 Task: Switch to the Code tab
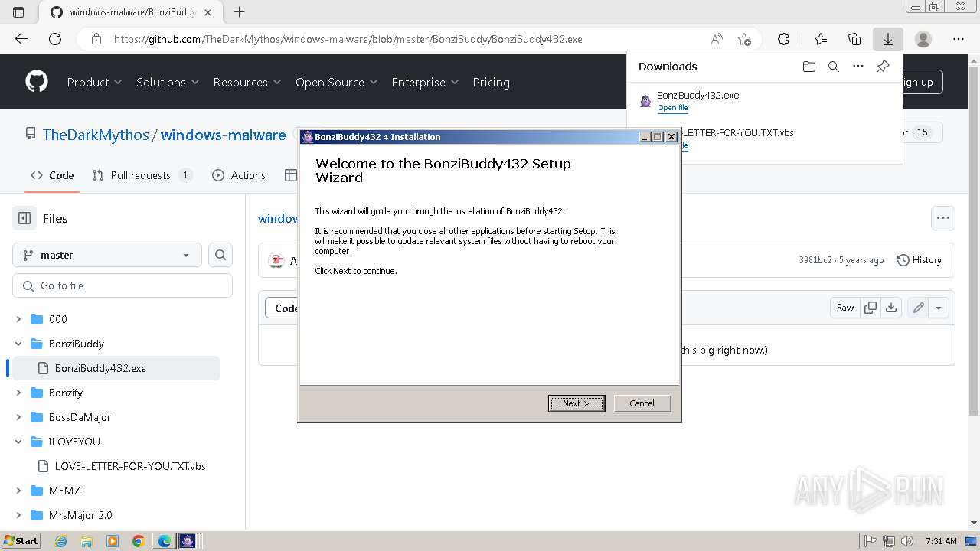point(52,175)
